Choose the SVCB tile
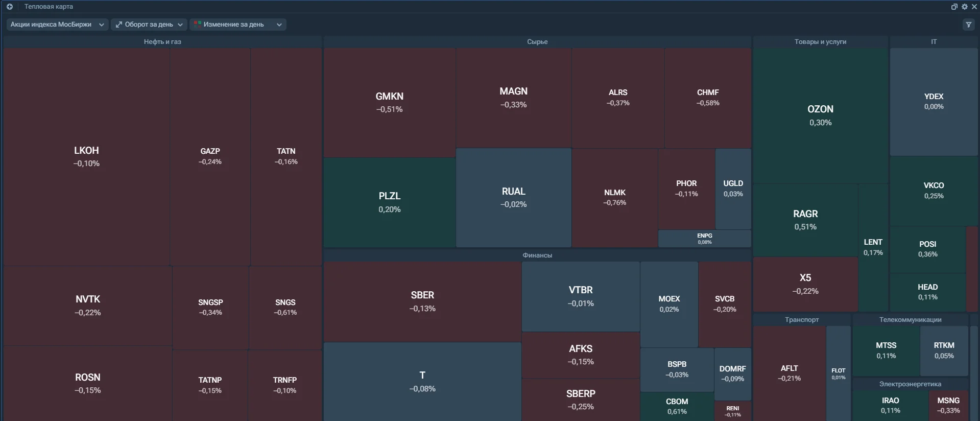Image resolution: width=980 pixels, height=421 pixels. 725,304
